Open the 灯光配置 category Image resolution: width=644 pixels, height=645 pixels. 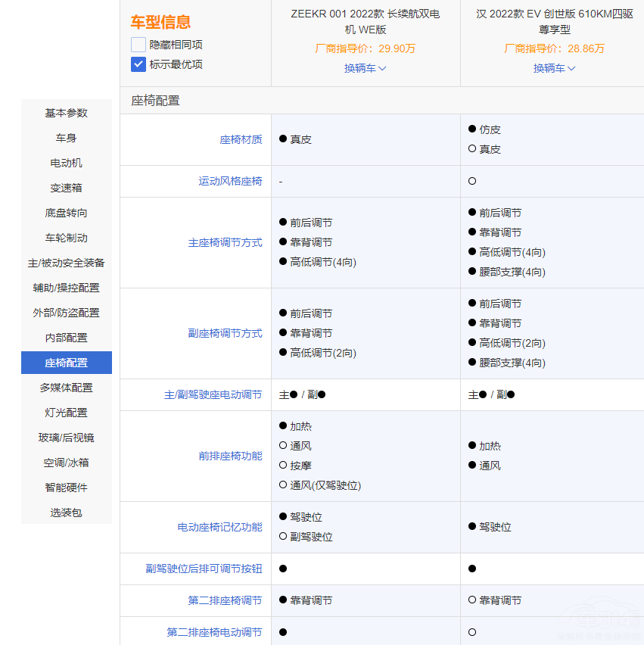point(66,413)
